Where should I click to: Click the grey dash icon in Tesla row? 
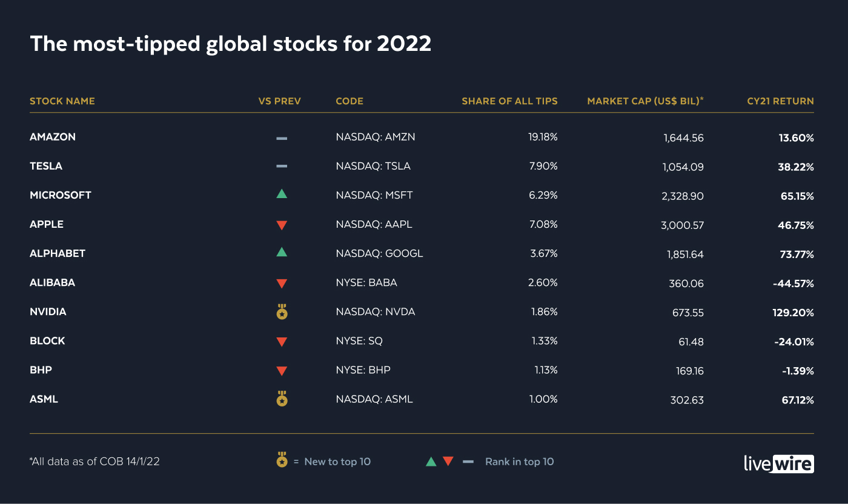[282, 167]
